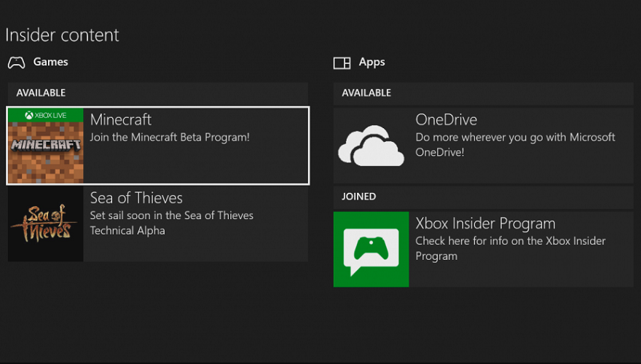Select the Minecraft game thumbnail
This screenshot has width=641, height=364.
[x=46, y=146]
